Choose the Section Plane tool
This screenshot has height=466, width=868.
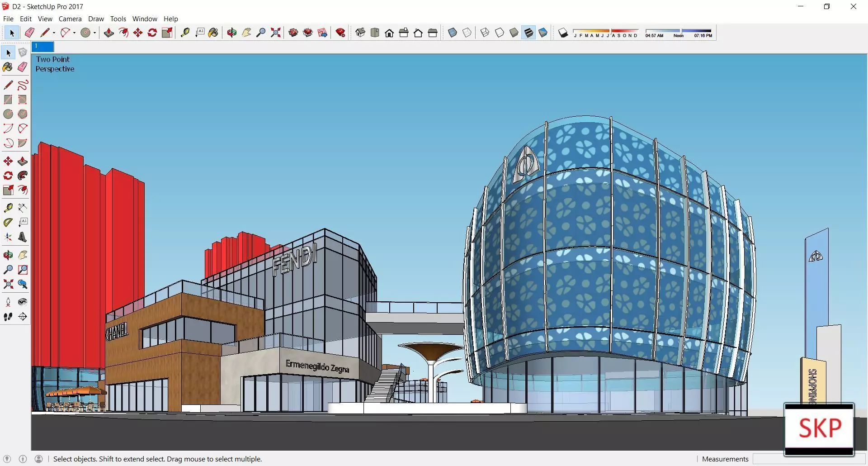point(23,317)
